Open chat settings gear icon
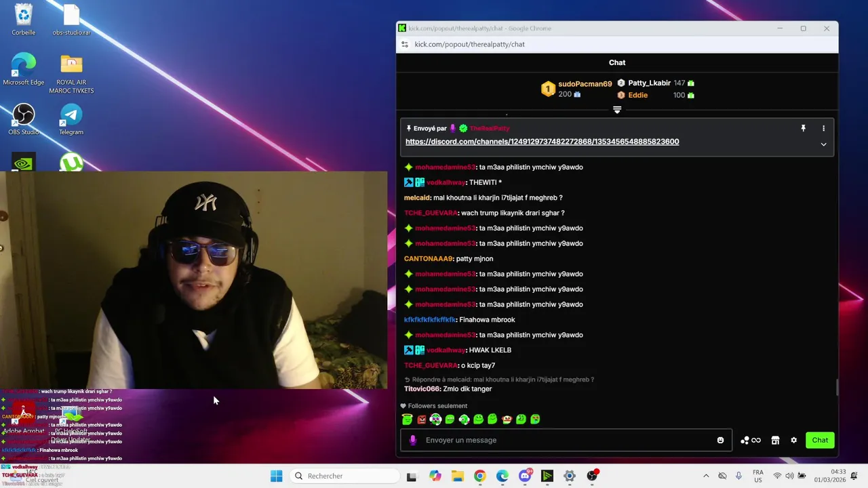Screen dimensions: 868x488 coord(793,440)
